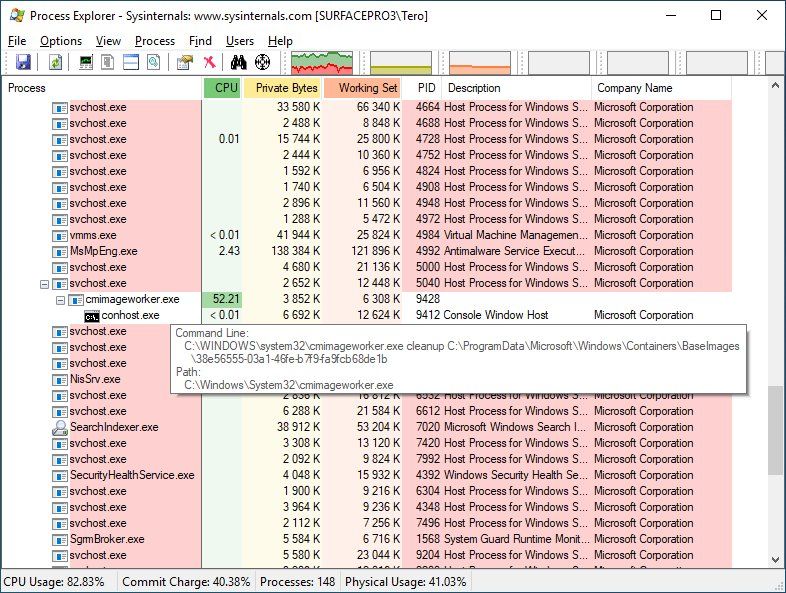Toggle the process tree view icon
The width and height of the screenshot is (786, 593).
point(108,62)
